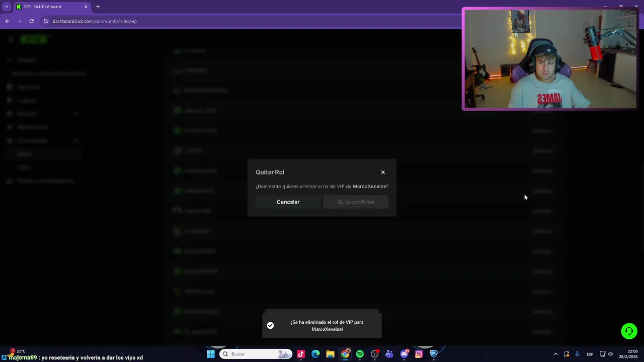Open Discord from the taskbar
This screenshot has height=362, width=644.
click(x=404, y=354)
